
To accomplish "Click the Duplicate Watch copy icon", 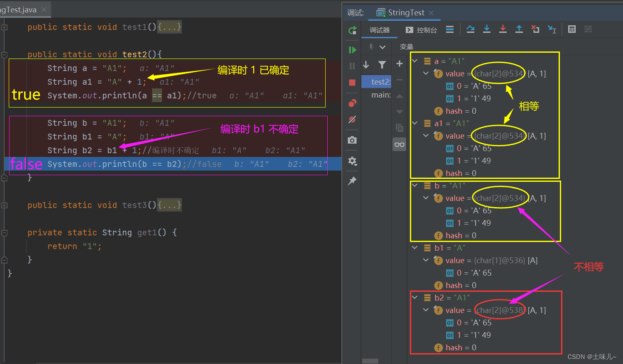I will click(x=400, y=128).
